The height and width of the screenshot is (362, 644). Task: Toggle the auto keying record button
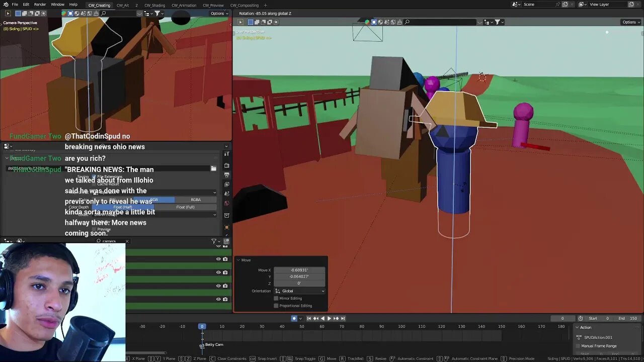point(294,318)
